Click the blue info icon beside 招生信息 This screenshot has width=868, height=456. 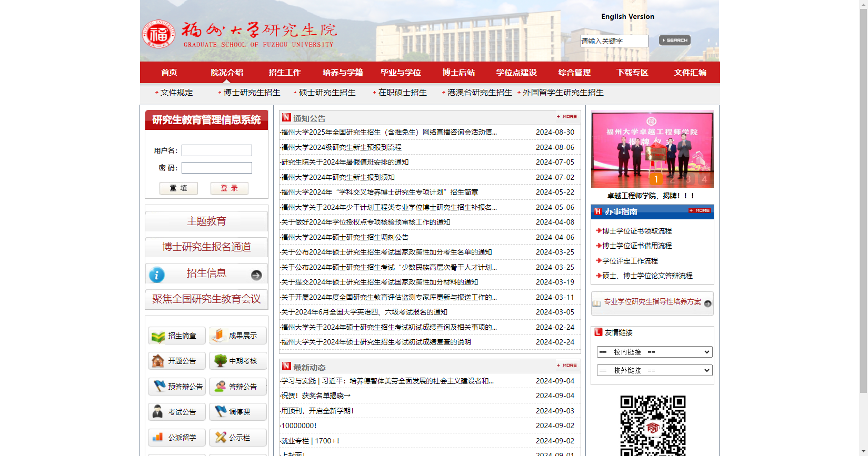coord(157,275)
